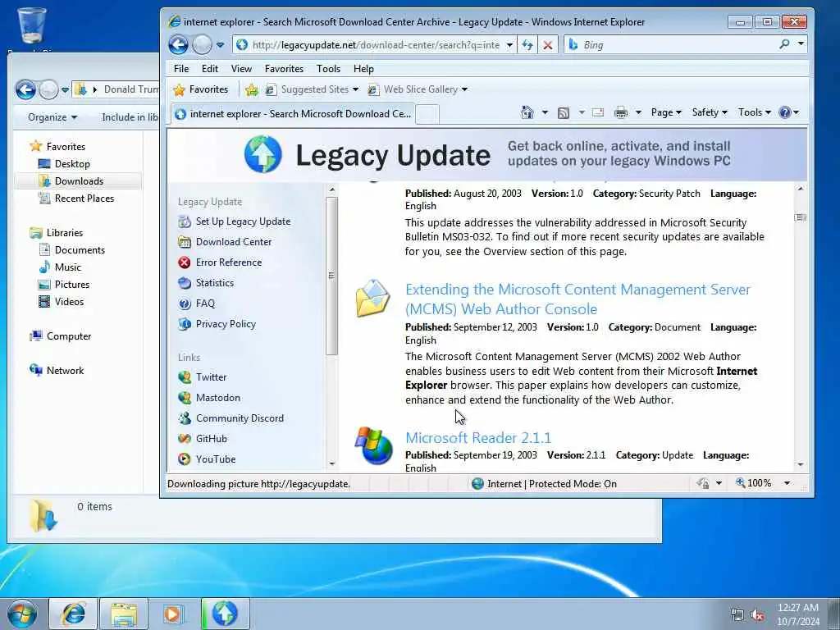840x630 pixels.
Task: Stop loading the page with red X
Action: (x=547, y=45)
